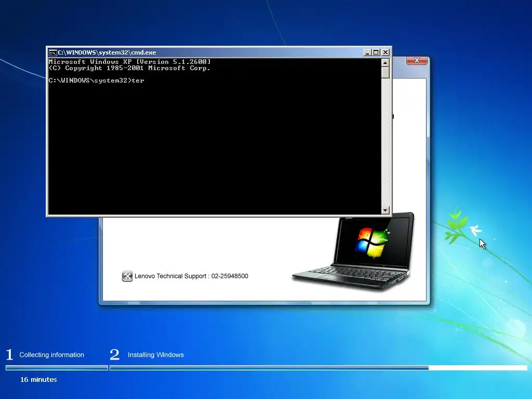This screenshot has height=399, width=532.
Task: Close the cmd.exe command prompt window
Action: point(385,52)
